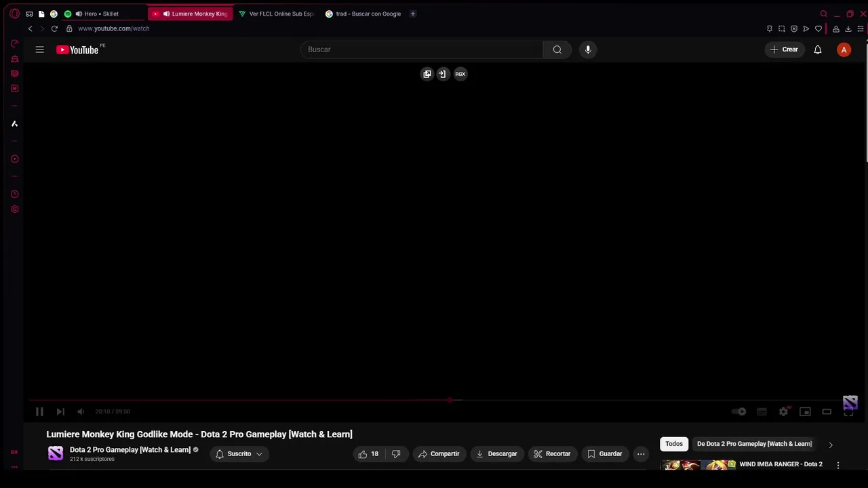Image resolution: width=868 pixels, height=488 pixels.
Task: Open the third red sidebar panel icon
Action: pos(14,74)
